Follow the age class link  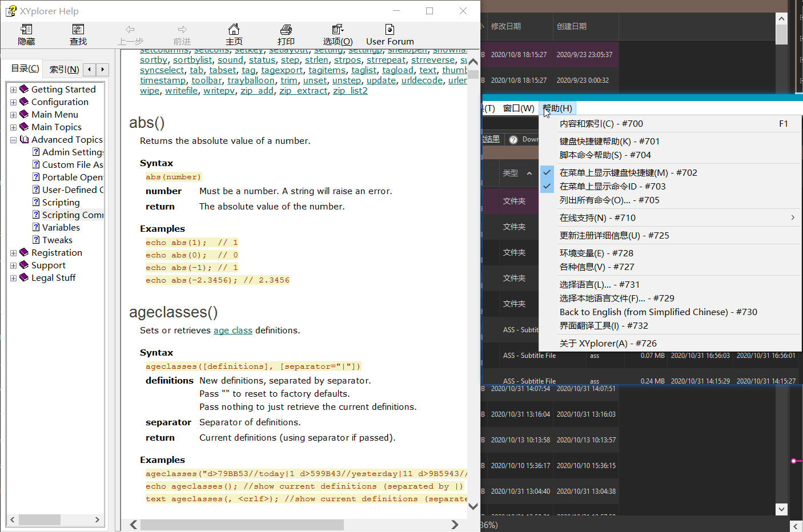coord(233,331)
